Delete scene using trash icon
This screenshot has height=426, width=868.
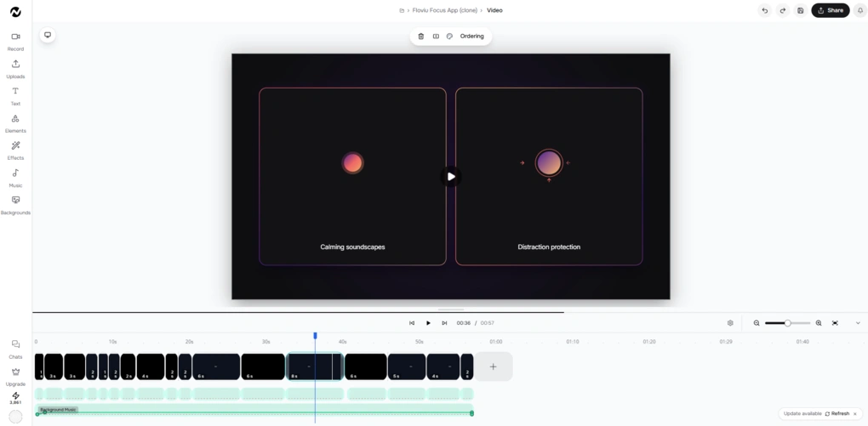pos(420,36)
